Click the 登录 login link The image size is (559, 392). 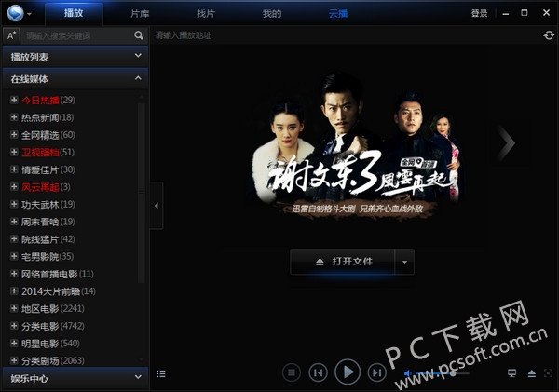coord(479,13)
